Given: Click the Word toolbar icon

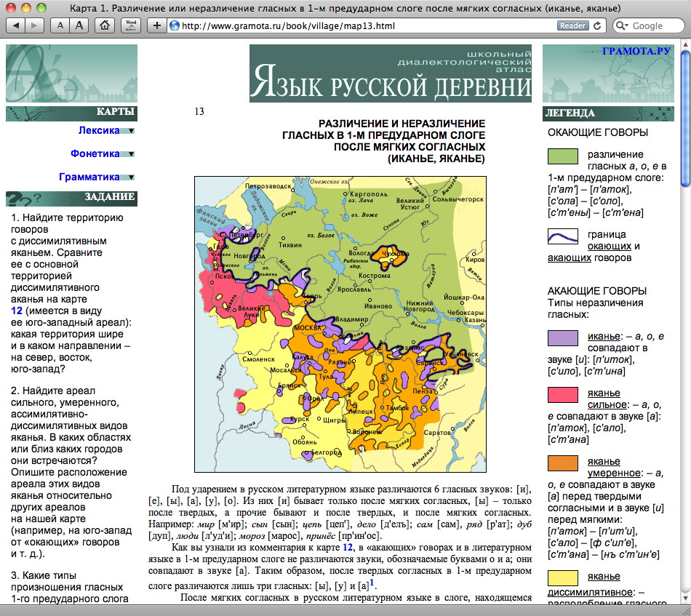Looking at the screenshot, I should [131, 25].
